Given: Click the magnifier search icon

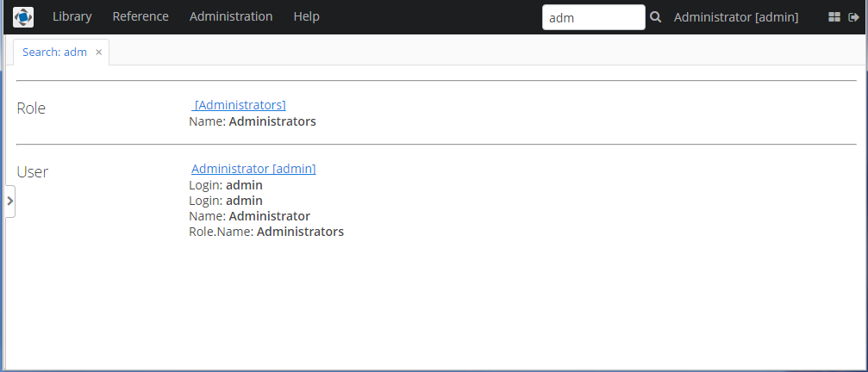Looking at the screenshot, I should (656, 17).
